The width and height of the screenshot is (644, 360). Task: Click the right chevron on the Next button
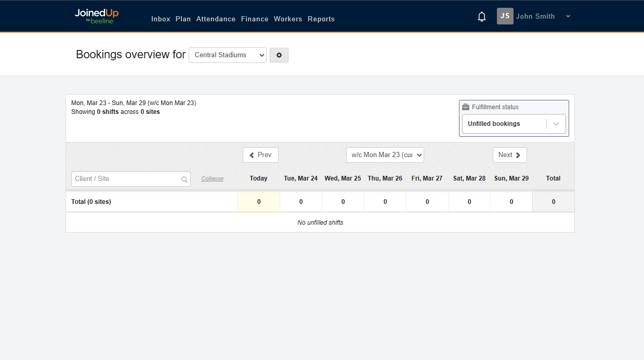[x=517, y=155]
